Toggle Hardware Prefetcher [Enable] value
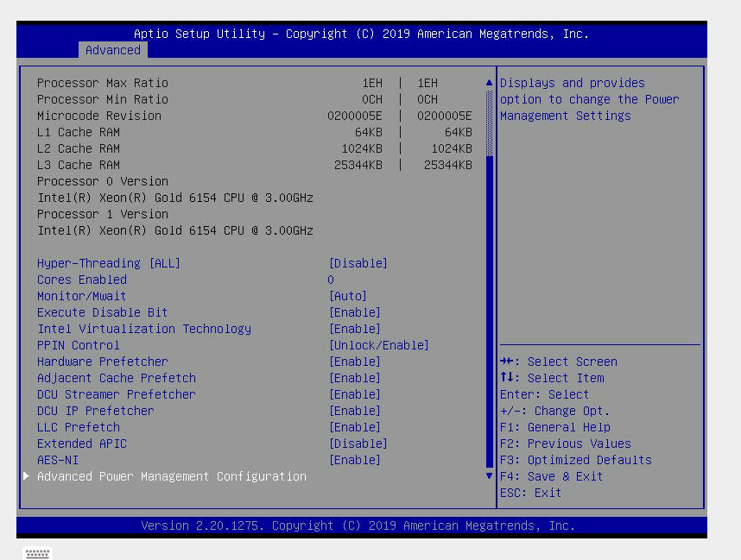The height and width of the screenshot is (560, 741). click(355, 362)
